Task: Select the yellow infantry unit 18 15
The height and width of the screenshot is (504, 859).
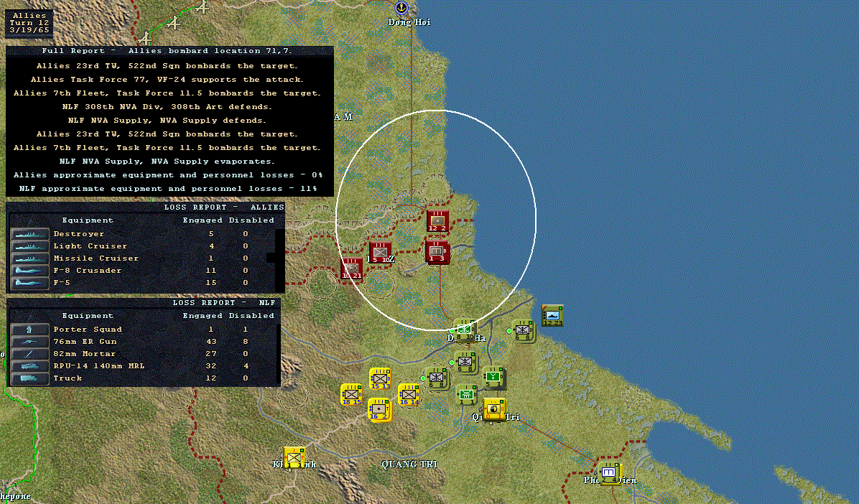Action: pyautogui.click(x=351, y=394)
